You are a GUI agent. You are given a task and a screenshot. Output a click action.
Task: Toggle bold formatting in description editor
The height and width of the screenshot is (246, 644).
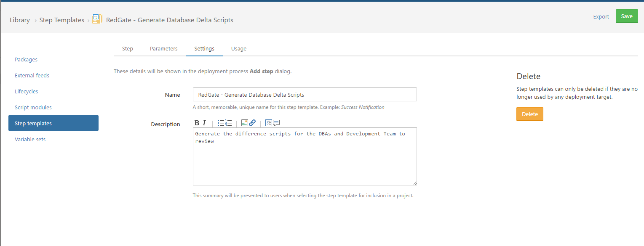coord(197,123)
